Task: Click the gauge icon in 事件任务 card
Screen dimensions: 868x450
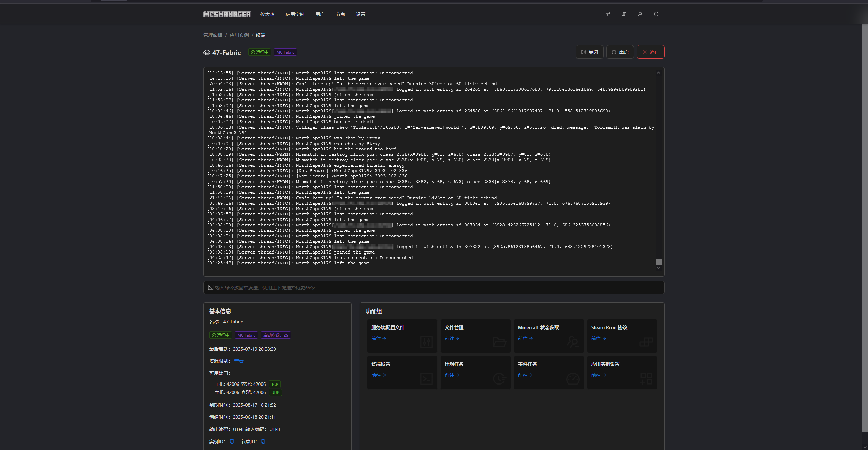Action: pos(573,378)
